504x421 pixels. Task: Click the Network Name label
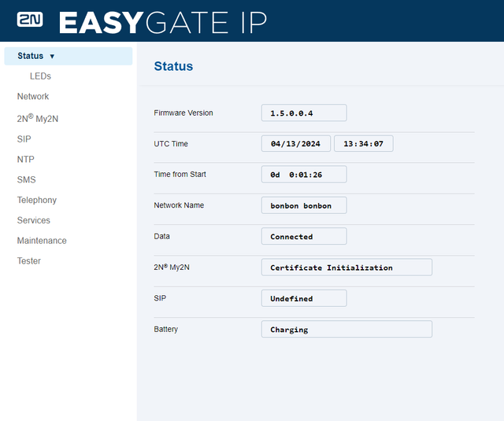click(x=179, y=205)
